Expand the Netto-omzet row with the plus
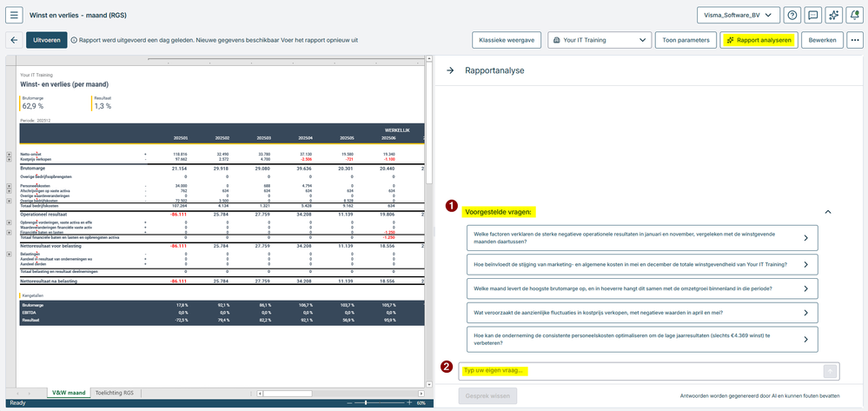The image size is (868, 411). point(8,154)
